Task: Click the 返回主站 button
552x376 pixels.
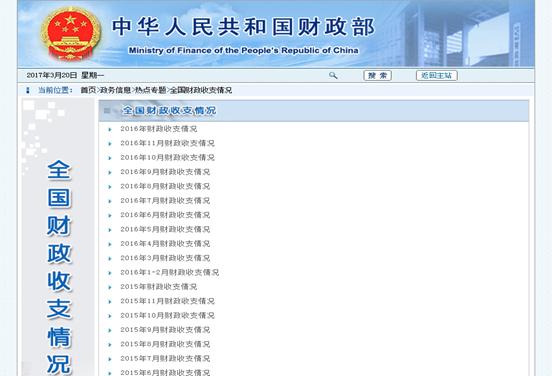Action: point(437,75)
